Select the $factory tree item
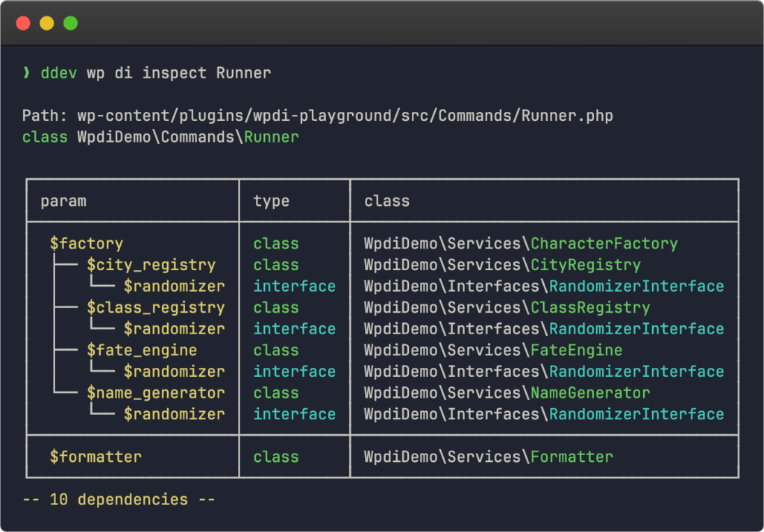The image size is (764, 532). pyautogui.click(x=87, y=243)
